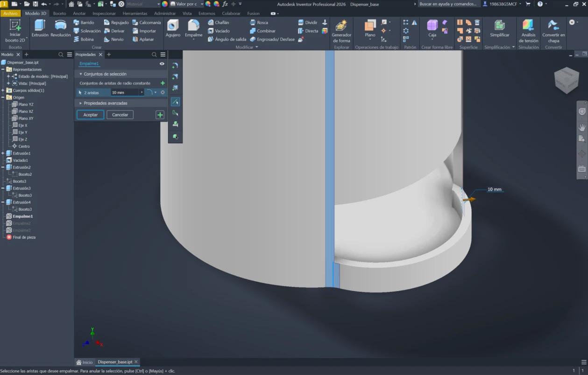This screenshot has height=375, width=588.
Task: Toggle Empalme1 preview eye icon
Action: pyautogui.click(x=162, y=64)
